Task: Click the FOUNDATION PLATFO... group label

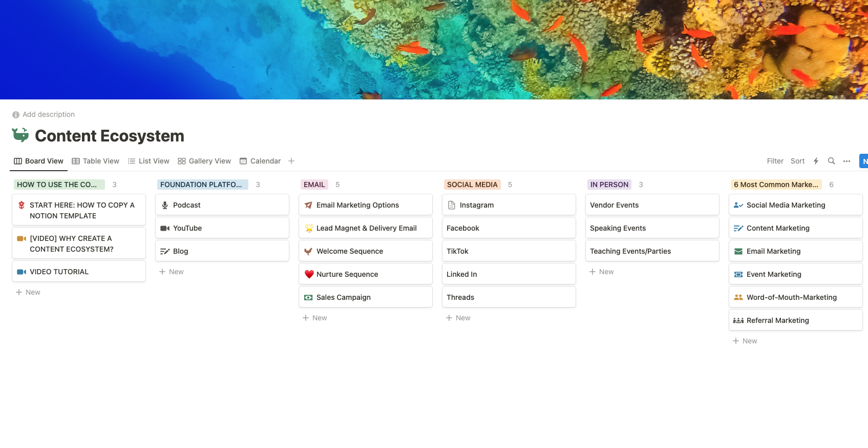Action: coord(203,185)
